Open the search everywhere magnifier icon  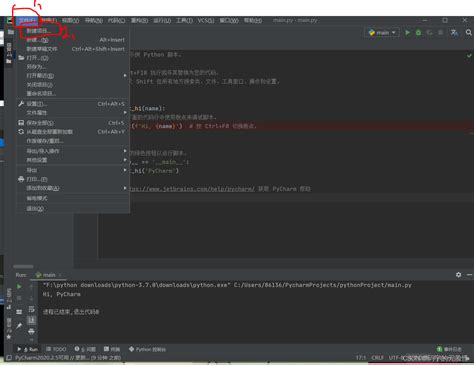[469, 32]
